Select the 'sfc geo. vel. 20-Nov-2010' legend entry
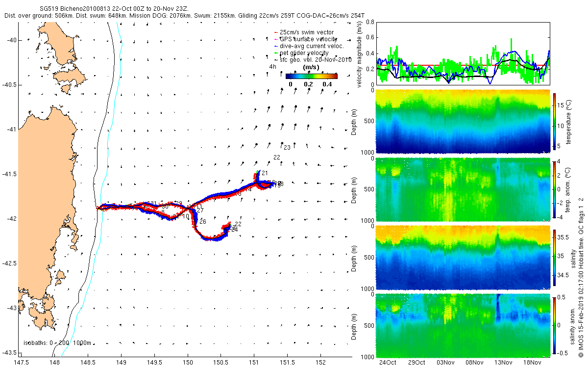The width and height of the screenshot is (588, 368). pyautogui.click(x=312, y=59)
